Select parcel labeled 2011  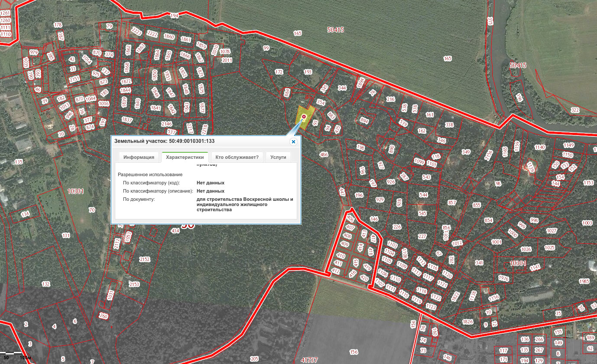click(x=227, y=60)
